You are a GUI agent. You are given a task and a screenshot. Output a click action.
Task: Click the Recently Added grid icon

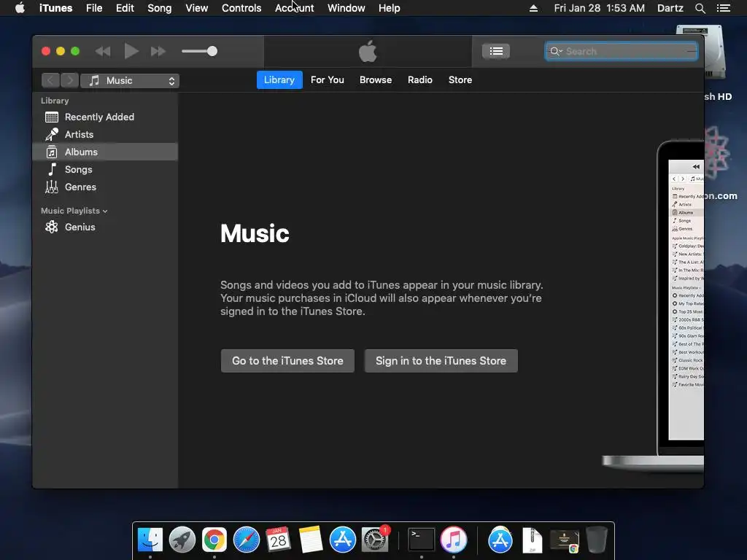(x=52, y=117)
